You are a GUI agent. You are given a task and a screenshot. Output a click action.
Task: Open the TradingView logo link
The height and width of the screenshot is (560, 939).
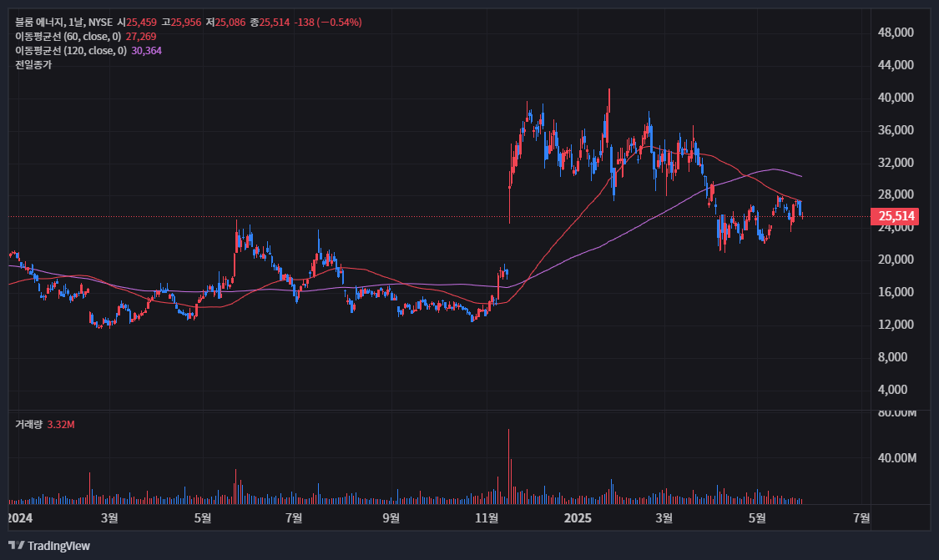[x=49, y=546]
